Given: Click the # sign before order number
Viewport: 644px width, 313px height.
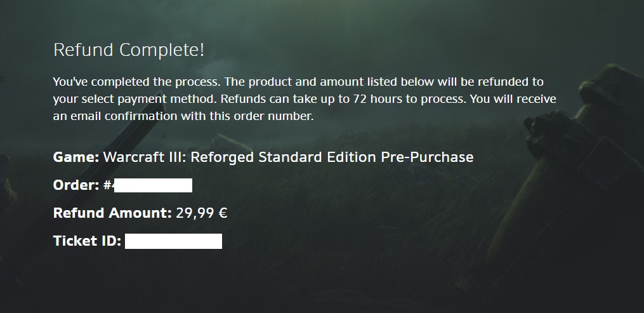Looking at the screenshot, I should 107,185.
